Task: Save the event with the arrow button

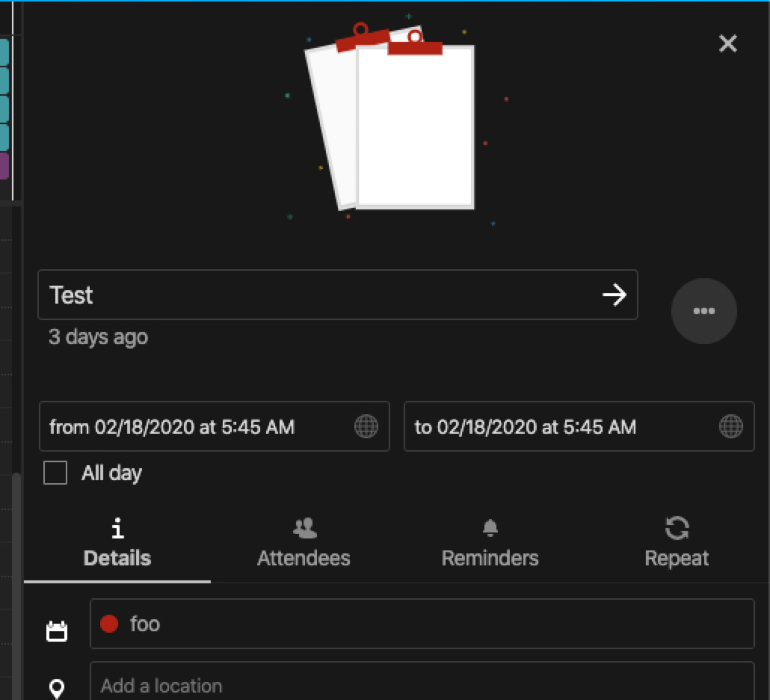Action: pyautogui.click(x=615, y=295)
